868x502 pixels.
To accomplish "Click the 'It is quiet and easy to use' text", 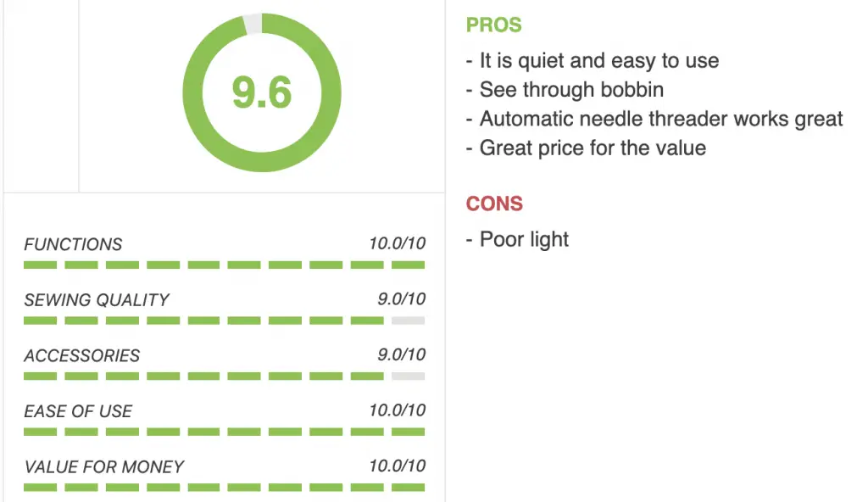I will [599, 60].
